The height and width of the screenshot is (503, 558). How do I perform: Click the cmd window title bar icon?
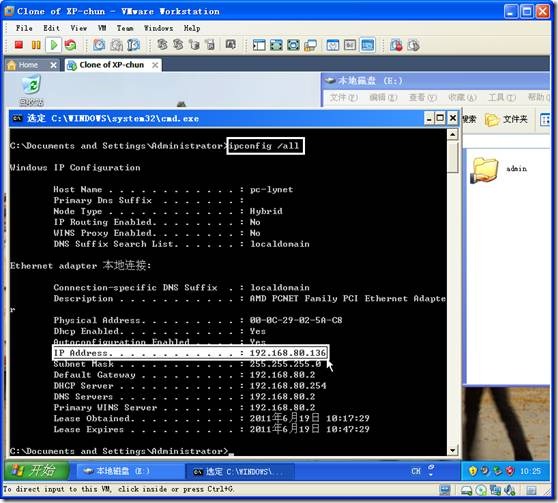click(17, 118)
